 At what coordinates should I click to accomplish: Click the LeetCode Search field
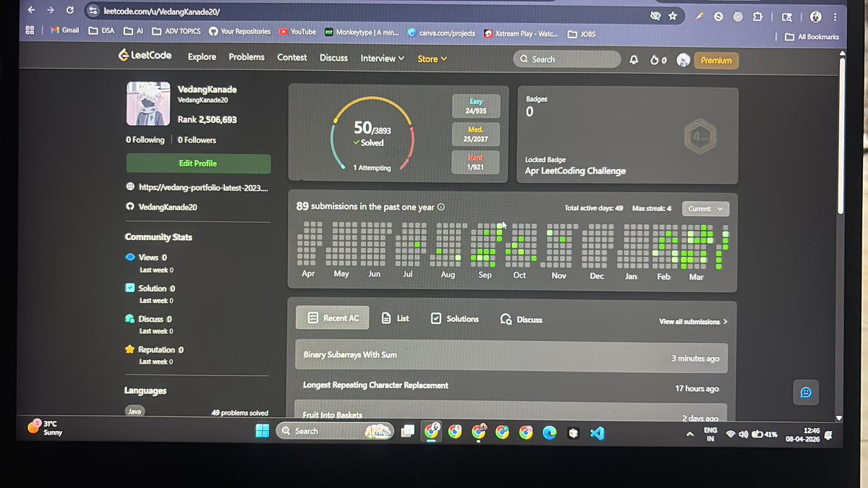(x=567, y=59)
